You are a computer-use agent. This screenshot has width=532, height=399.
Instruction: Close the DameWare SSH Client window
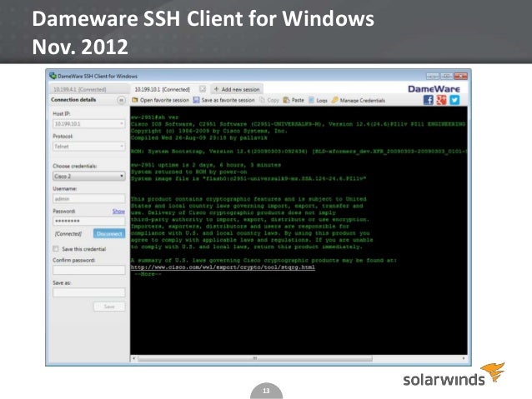pos(461,77)
